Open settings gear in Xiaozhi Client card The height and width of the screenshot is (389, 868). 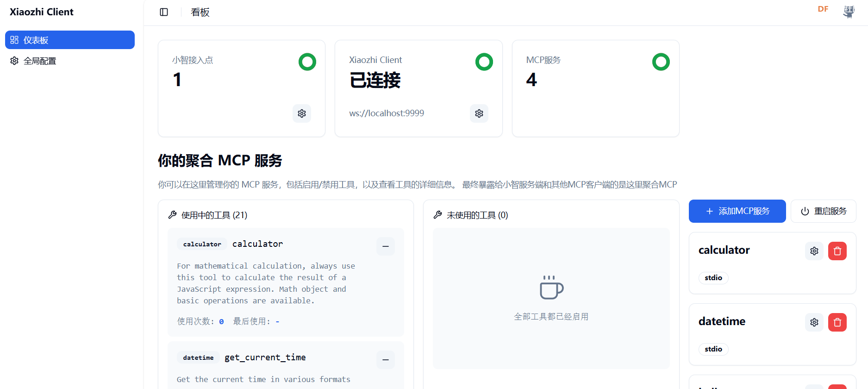click(x=479, y=113)
